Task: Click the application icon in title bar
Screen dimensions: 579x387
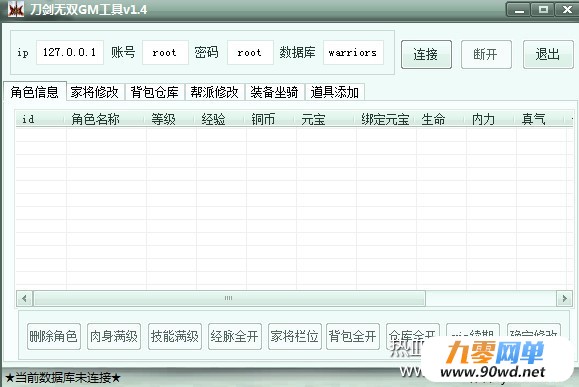Action: tap(16, 9)
